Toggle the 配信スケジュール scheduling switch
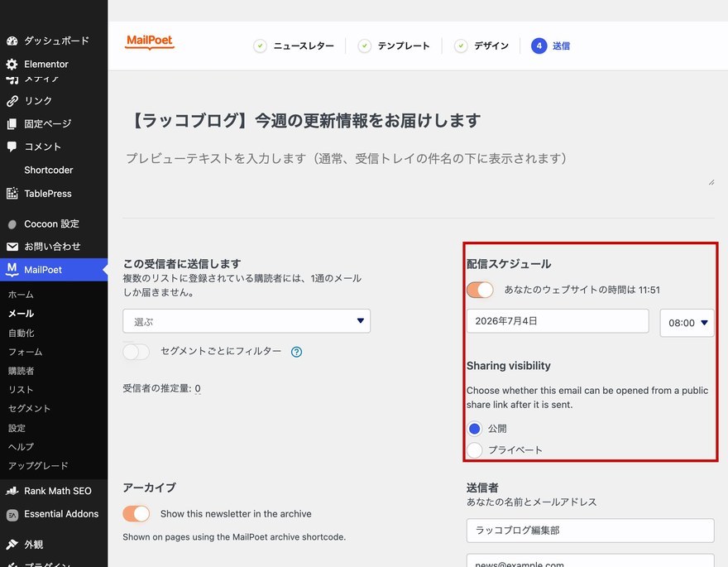The width and height of the screenshot is (728, 567). tap(480, 290)
